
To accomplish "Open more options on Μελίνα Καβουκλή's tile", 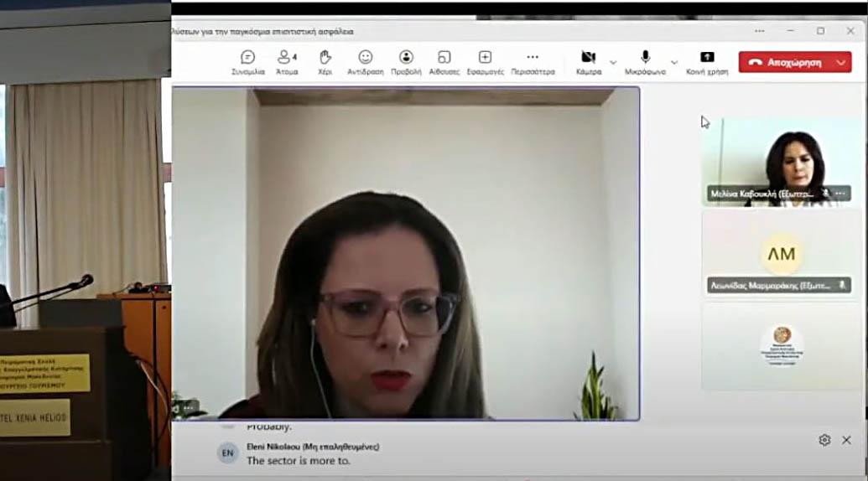I will pyautogui.click(x=840, y=194).
